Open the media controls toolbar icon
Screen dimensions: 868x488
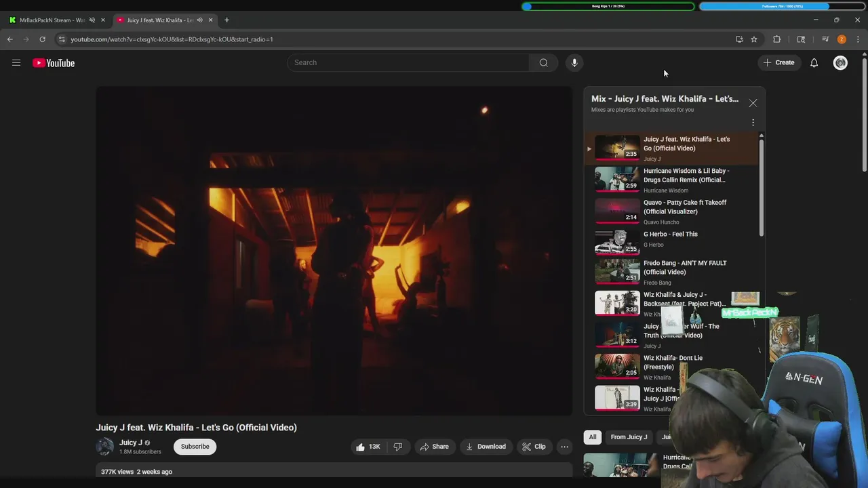tap(825, 39)
